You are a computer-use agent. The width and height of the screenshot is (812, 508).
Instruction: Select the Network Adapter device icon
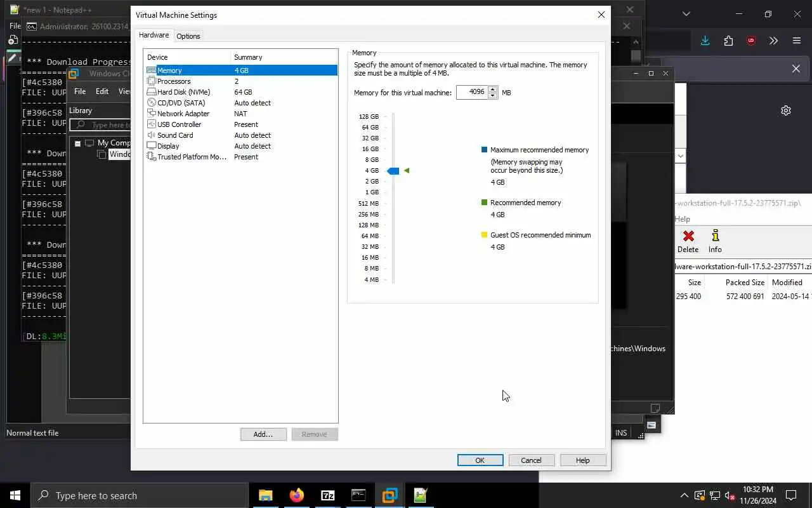(152, 114)
